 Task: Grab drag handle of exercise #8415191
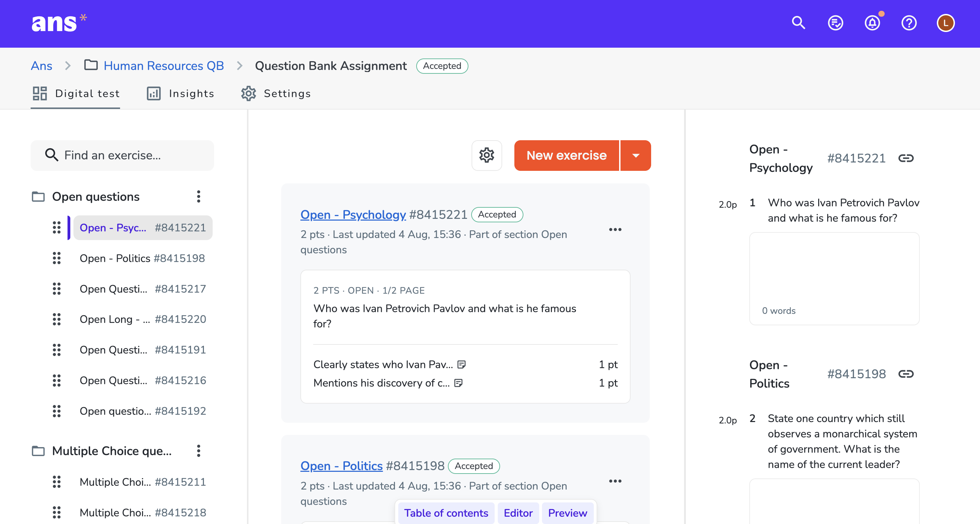click(57, 349)
